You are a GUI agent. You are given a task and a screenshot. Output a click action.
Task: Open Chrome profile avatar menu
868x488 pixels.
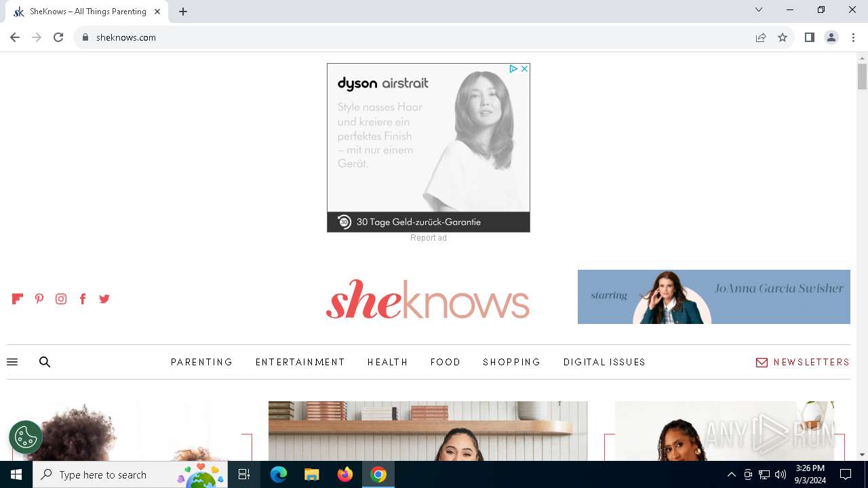[x=831, y=37]
